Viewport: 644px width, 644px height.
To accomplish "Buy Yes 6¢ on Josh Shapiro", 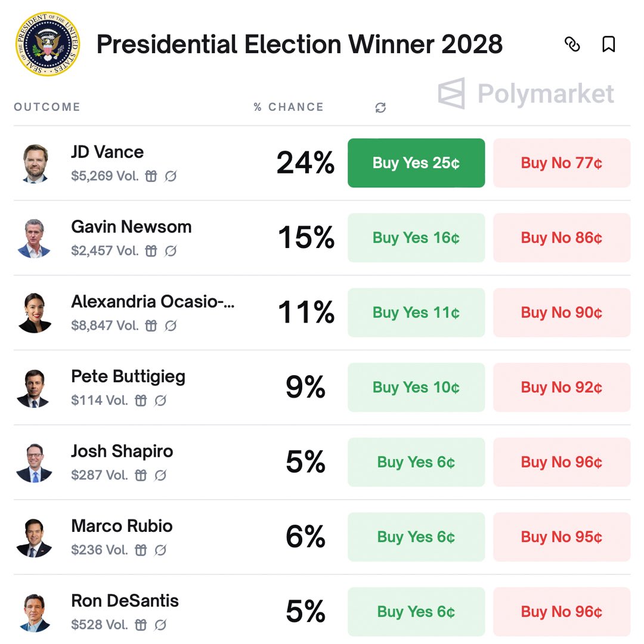I will (x=416, y=462).
